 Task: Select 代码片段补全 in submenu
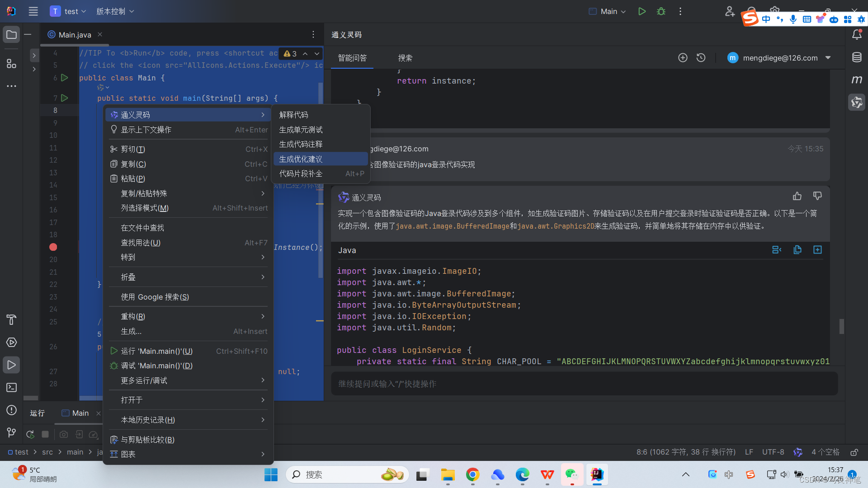(321, 174)
